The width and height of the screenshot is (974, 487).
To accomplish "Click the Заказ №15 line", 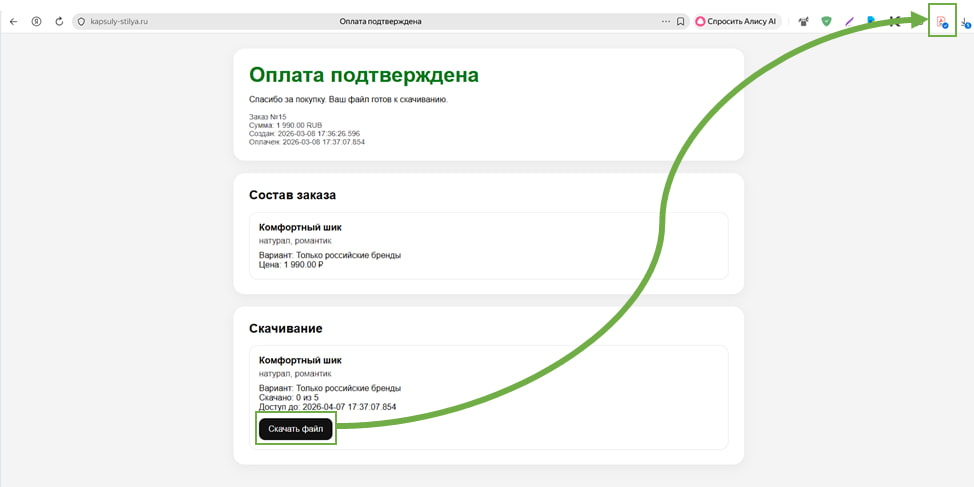I will (x=268, y=117).
